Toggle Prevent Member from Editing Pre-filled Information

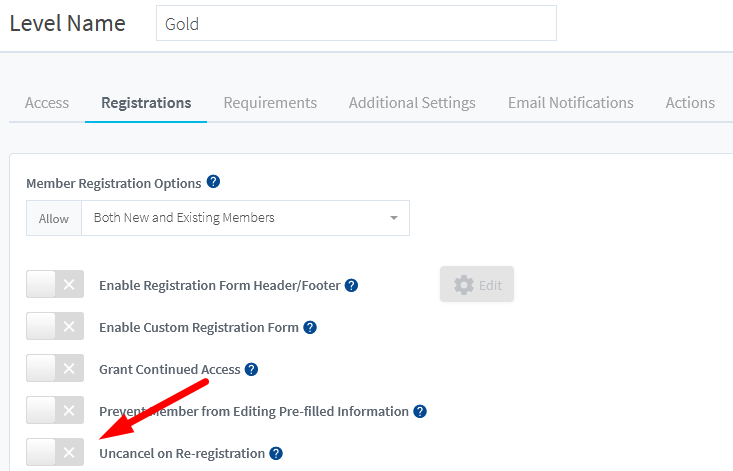click(x=55, y=411)
